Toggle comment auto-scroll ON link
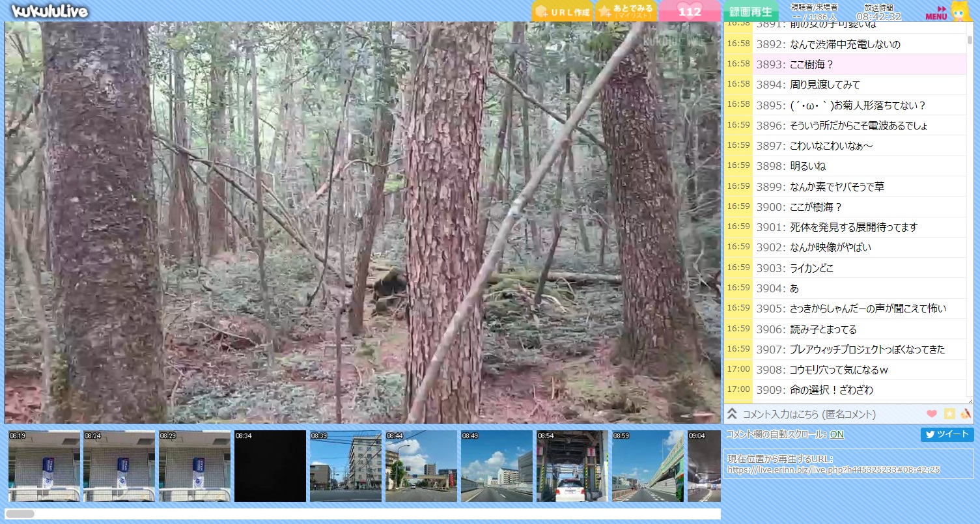 (x=837, y=434)
